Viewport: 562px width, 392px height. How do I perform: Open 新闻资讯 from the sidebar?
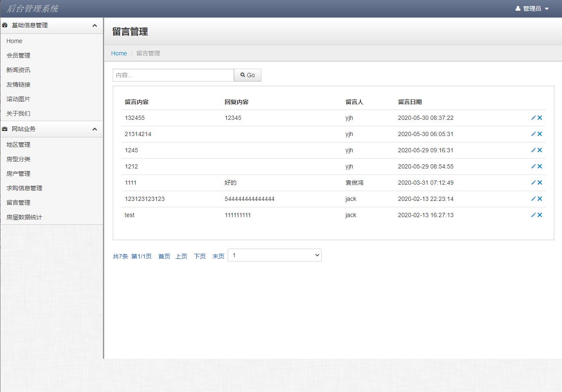click(x=18, y=70)
